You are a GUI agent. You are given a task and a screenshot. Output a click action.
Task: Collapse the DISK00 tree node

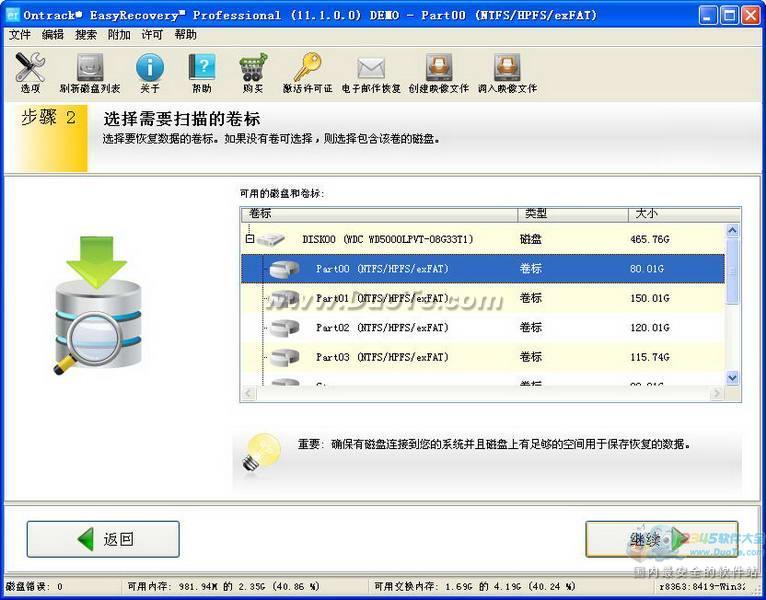[250, 239]
